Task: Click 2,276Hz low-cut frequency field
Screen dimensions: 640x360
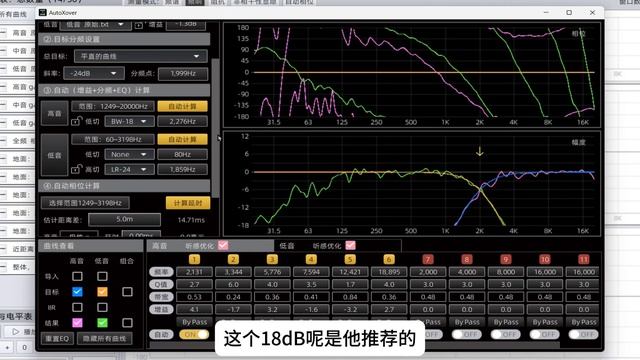Action: click(182, 121)
